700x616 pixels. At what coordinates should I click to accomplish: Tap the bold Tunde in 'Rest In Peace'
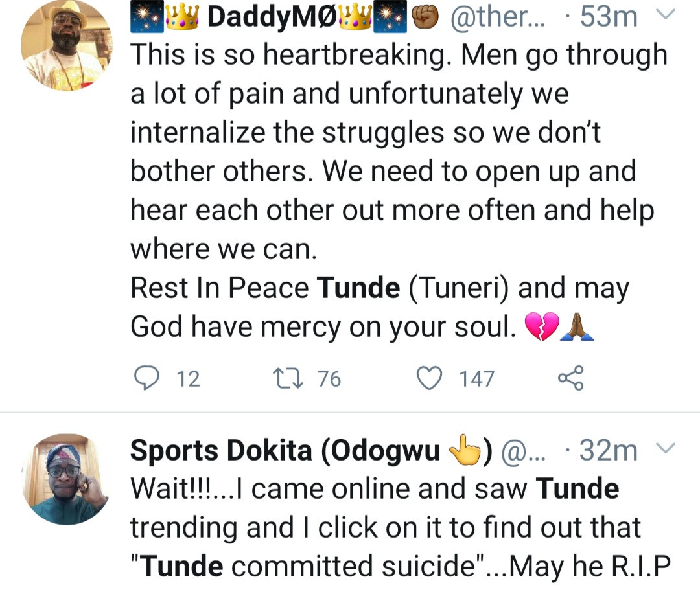(x=358, y=289)
